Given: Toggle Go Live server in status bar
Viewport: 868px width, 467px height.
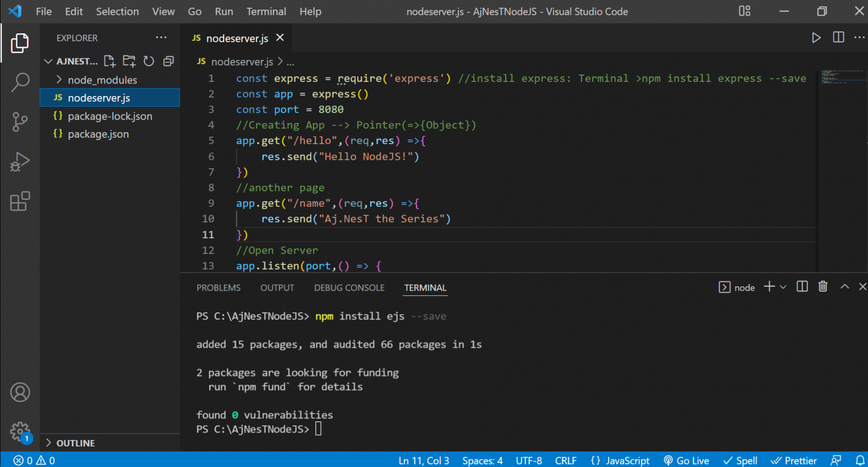Looking at the screenshot, I should click(686, 460).
